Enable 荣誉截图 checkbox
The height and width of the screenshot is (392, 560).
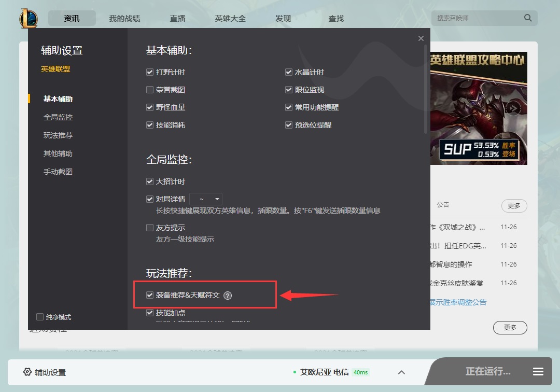coord(150,90)
